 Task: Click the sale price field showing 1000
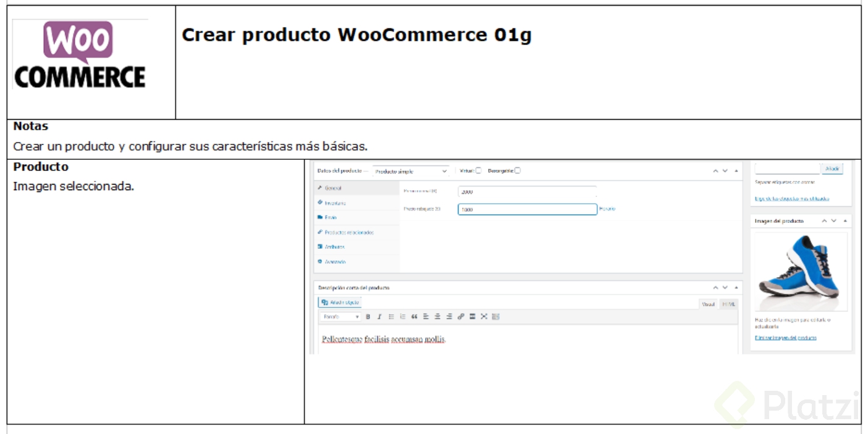coord(528,209)
